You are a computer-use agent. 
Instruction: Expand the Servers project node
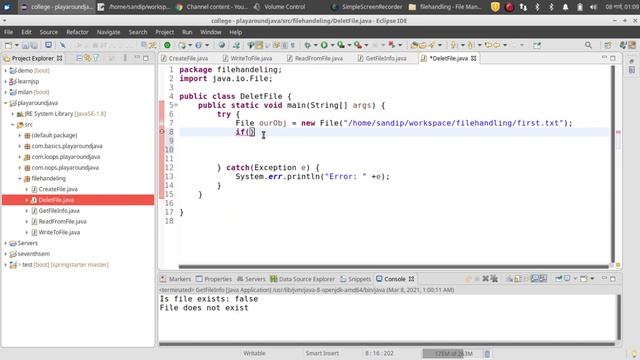[5, 243]
